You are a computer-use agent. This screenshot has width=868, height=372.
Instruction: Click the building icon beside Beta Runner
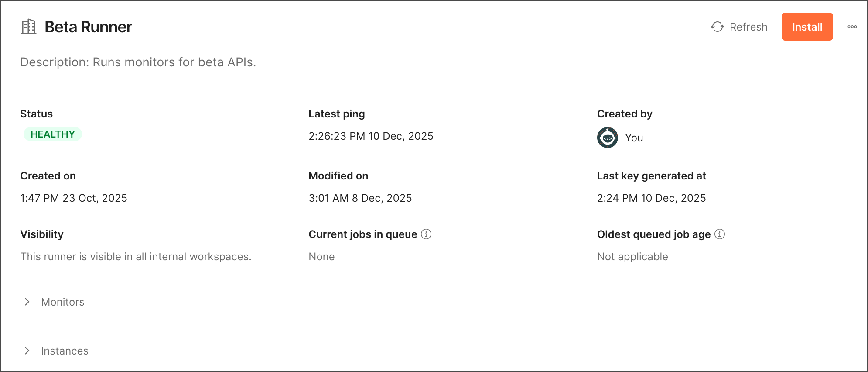[x=29, y=27]
